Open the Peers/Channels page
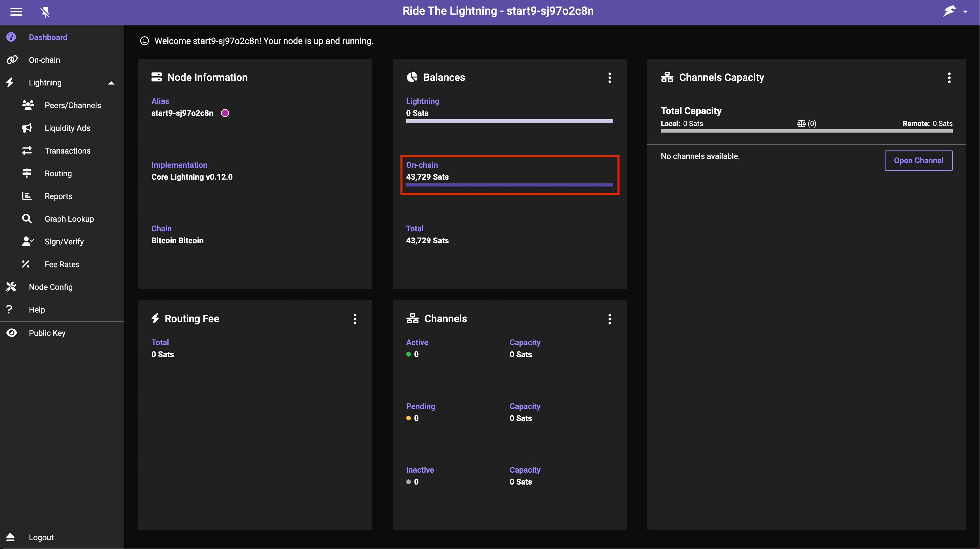 pyautogui.click(x=72, y=106)
